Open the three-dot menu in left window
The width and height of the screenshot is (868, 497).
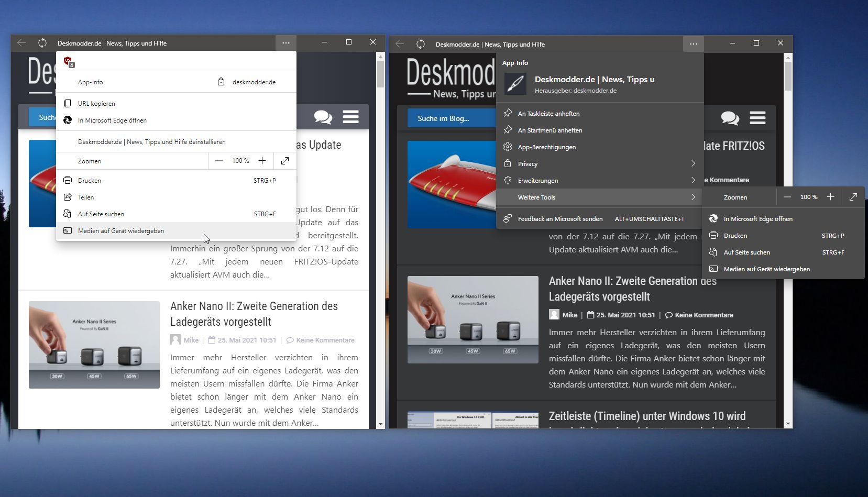point(285,43)
